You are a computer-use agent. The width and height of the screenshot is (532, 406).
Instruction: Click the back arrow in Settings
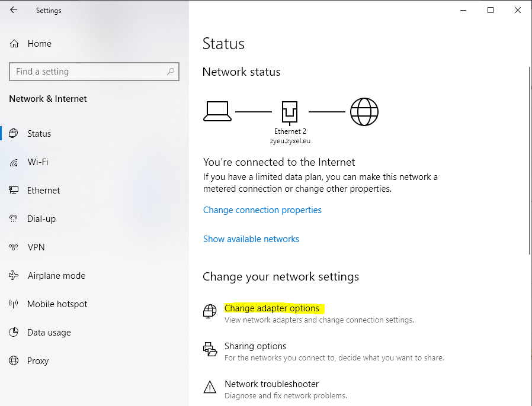click(14, 10)
